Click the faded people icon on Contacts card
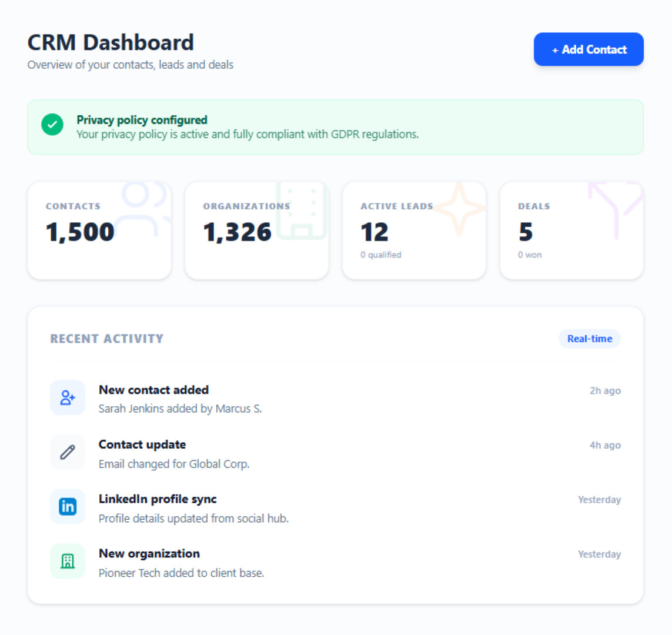This screenshot has width=672, height=635. tap(141, 209)
